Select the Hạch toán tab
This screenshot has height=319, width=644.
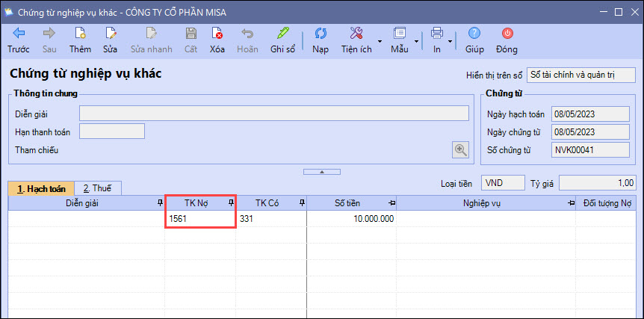(x=41, y=188)
